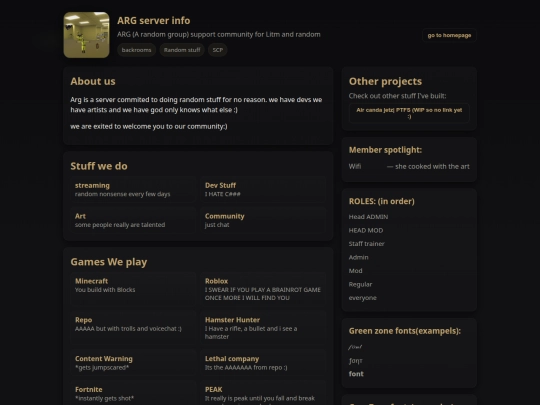Click 'she cooked with the art' text
The image size is (540, 405).
coord(432,166)
